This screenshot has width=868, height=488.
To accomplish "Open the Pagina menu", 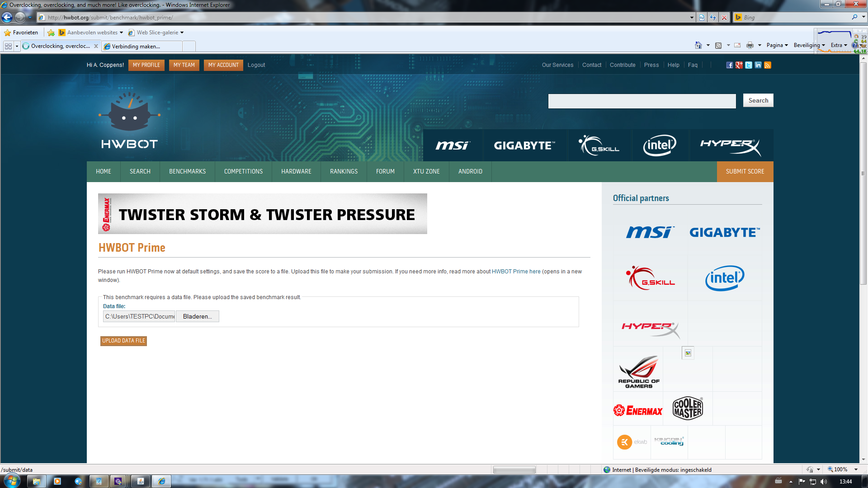I will pos(777,45).
